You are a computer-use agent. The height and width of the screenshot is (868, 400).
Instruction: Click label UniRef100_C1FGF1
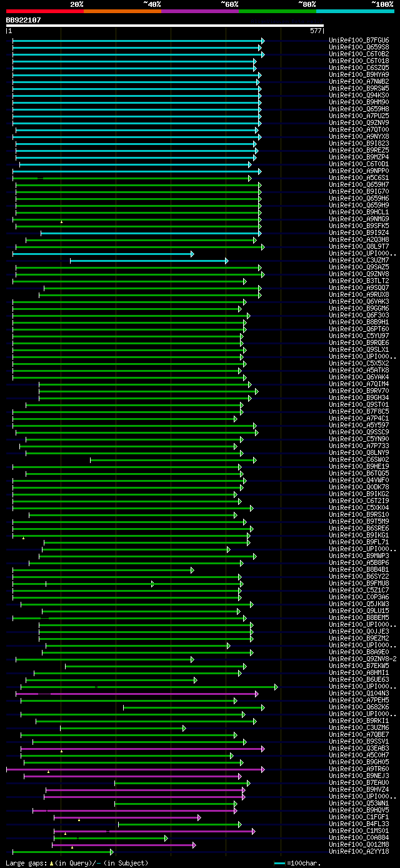359,817
